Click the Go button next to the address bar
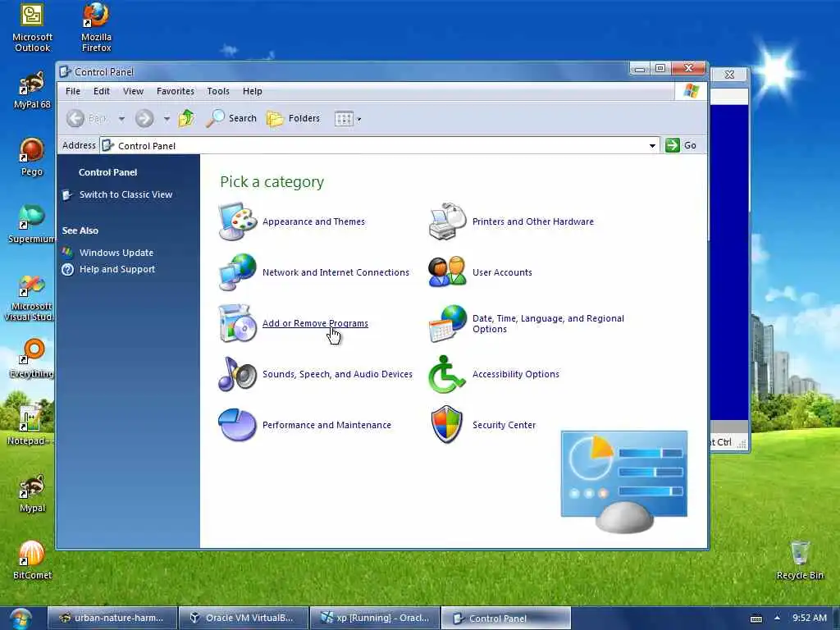The image size is (840, 630). (681, 145)
